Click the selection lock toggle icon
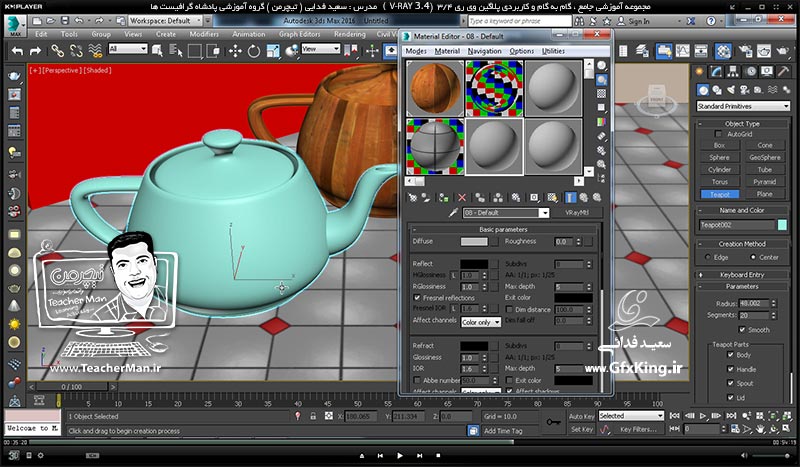The width and height of the screenshot is (800, 467). point(313,416)
